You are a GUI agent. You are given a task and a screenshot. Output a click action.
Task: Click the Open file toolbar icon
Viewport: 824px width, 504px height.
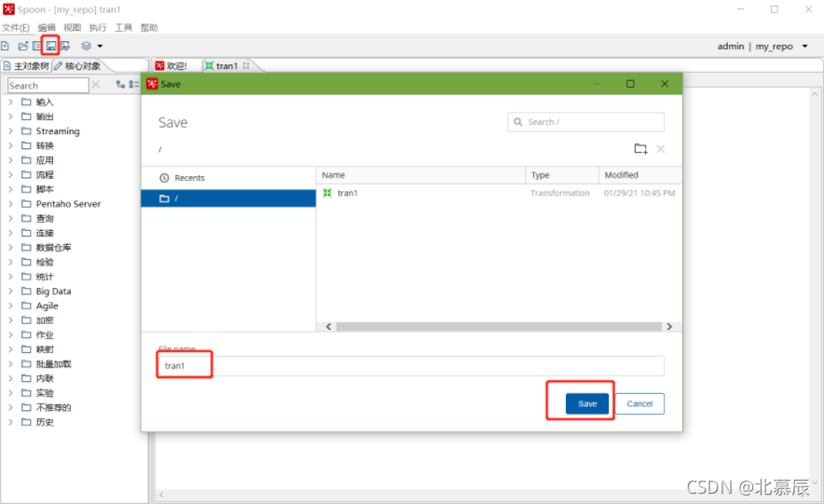pos(22,47)
